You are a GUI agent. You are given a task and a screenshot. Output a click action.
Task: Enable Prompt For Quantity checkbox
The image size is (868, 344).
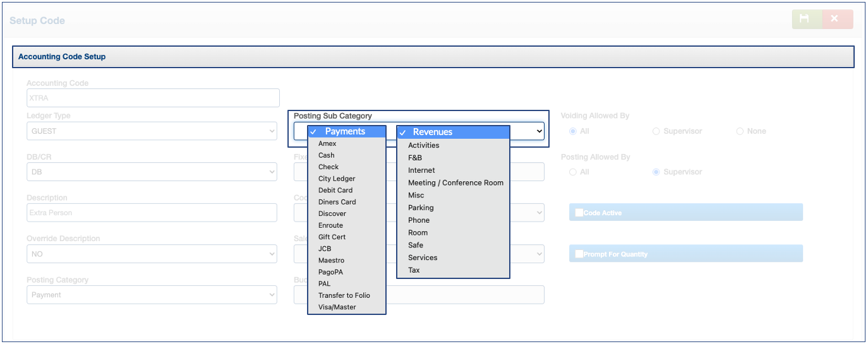[579, 254]
